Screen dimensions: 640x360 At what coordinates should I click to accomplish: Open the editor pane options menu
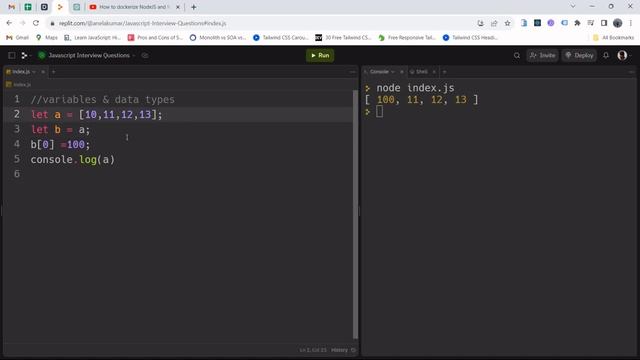[353, 72]
